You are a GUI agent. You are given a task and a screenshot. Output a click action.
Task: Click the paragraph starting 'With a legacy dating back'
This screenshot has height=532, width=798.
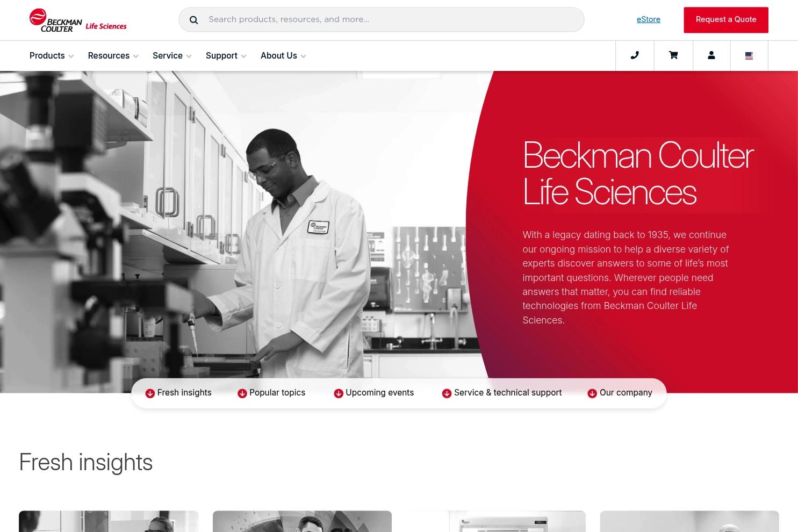626,277
